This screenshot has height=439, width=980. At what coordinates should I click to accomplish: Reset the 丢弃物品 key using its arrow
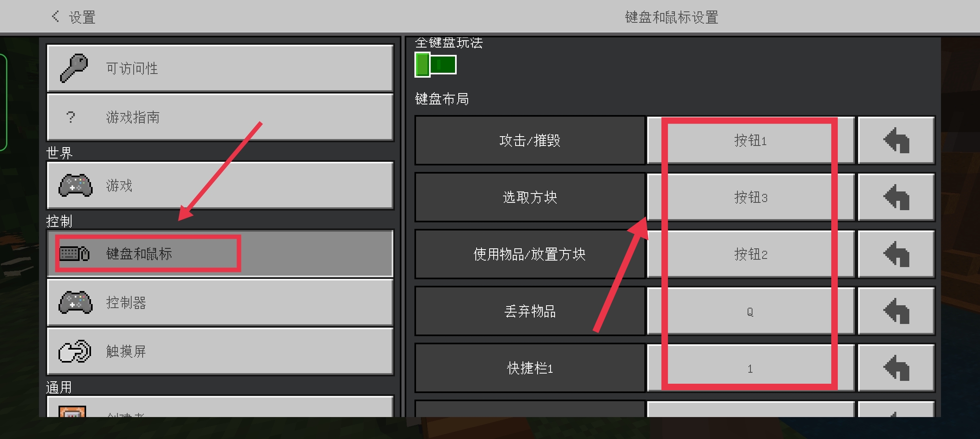tap(896, 311)
